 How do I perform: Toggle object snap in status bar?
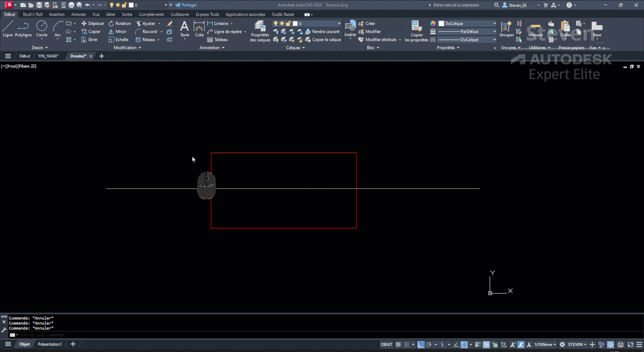tap(464, 345)
